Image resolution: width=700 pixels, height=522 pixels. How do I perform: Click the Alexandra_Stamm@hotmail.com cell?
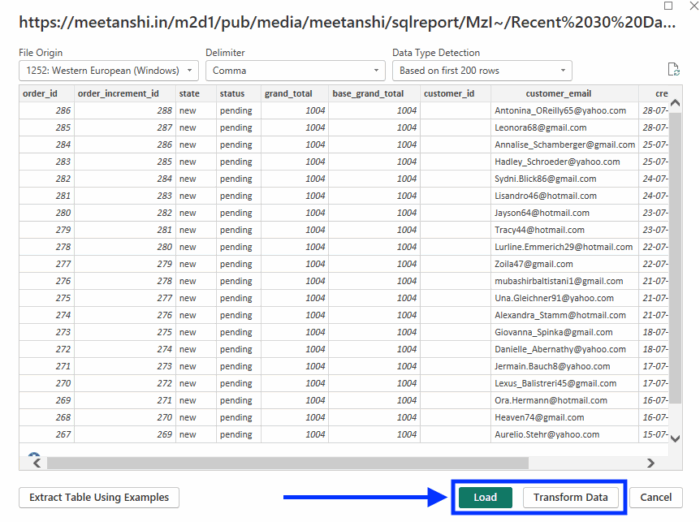(x=564, y=315)
